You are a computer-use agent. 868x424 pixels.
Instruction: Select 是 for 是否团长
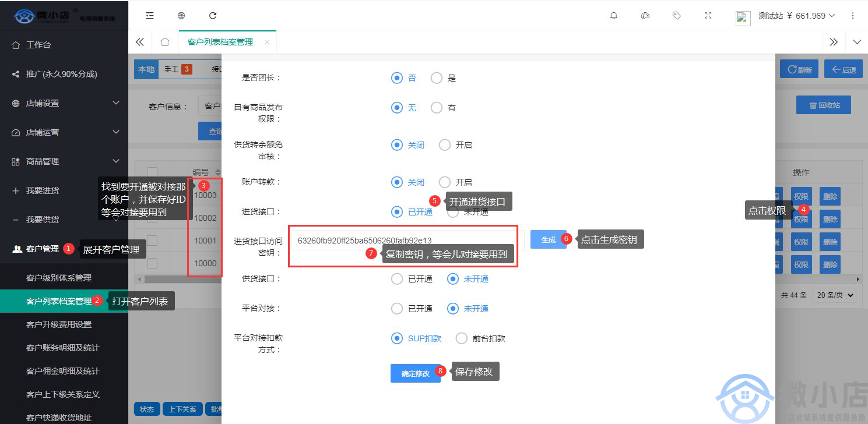coord(437,78)
